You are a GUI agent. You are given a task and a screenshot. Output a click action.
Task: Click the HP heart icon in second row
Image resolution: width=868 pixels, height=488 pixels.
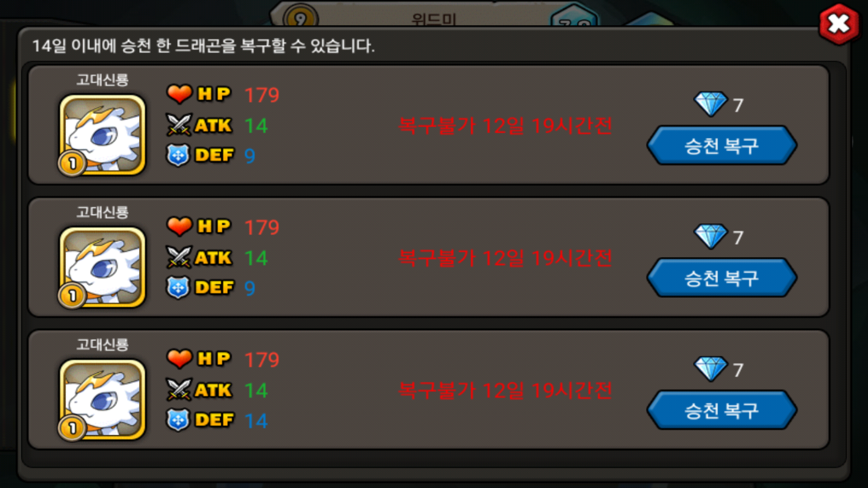tap(179, 226)
